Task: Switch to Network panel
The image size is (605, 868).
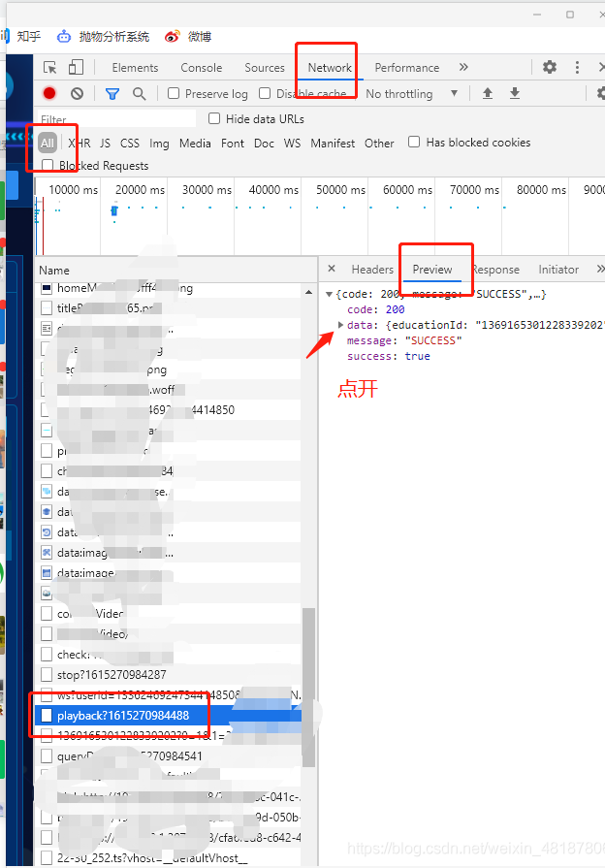Action: click(330, 68)
